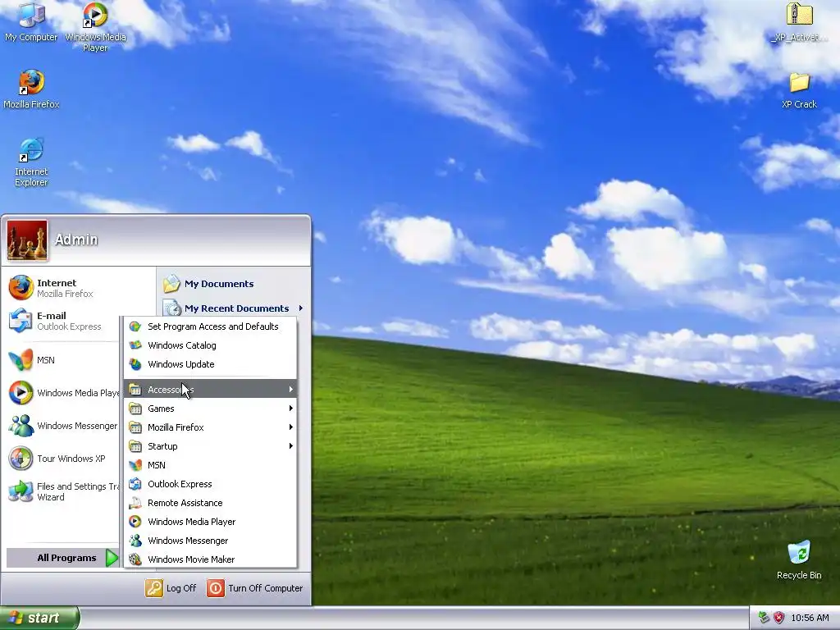Open Mozilla Firefox desktop shortcut
This screenshot has width=840, height=630.
click(x=31, y=89)
